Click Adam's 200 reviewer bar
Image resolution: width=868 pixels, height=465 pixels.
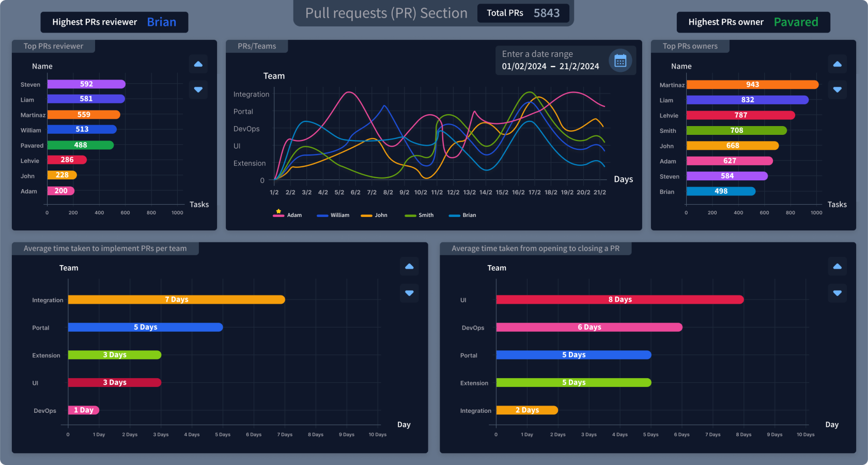click(61, 191)
